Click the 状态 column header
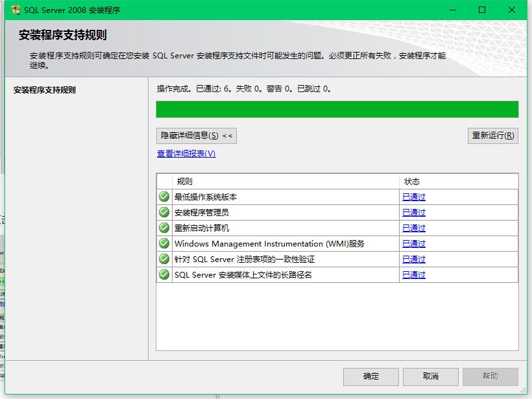Screen dimensions: 532x399 click(459, 182)
